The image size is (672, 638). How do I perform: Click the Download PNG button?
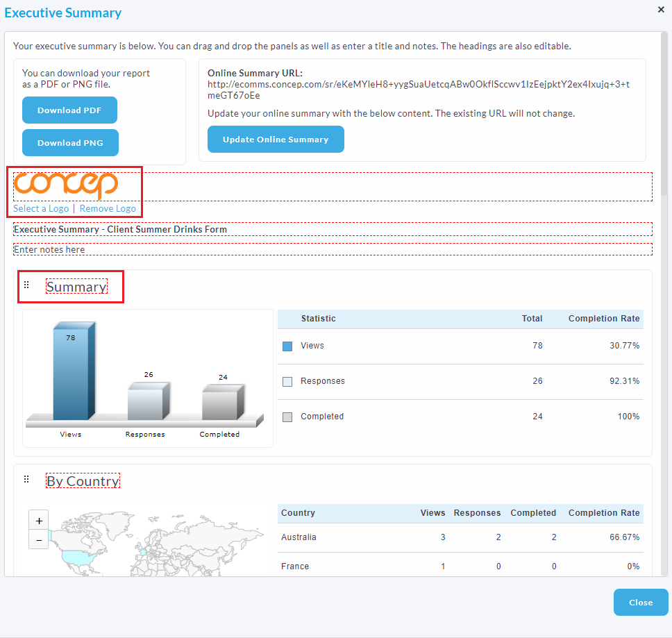pos(70,143)
